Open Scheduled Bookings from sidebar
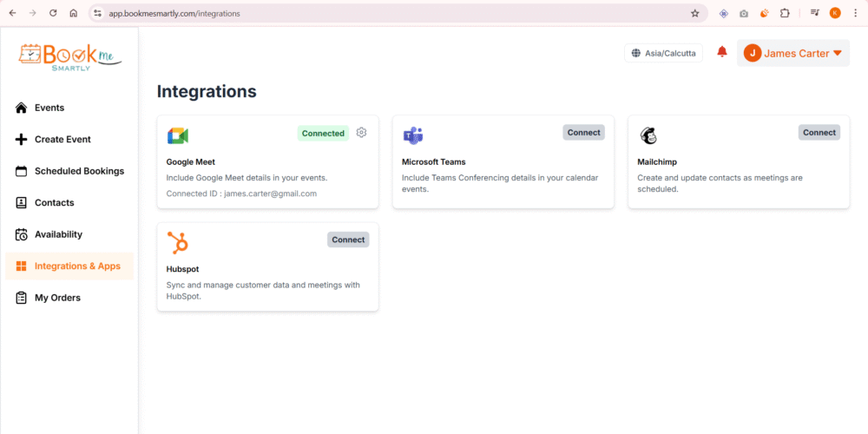The height and width of the screenshot is (434, 868). (x=78, y=171)
